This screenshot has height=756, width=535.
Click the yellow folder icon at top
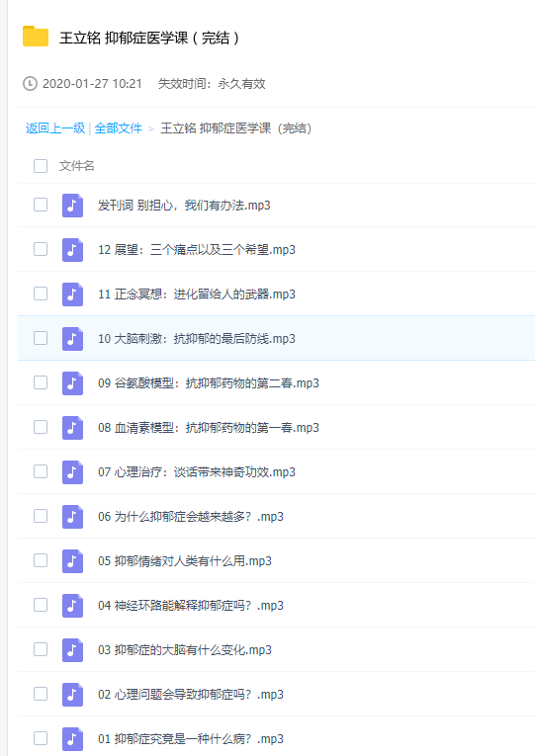click(36, 37)
